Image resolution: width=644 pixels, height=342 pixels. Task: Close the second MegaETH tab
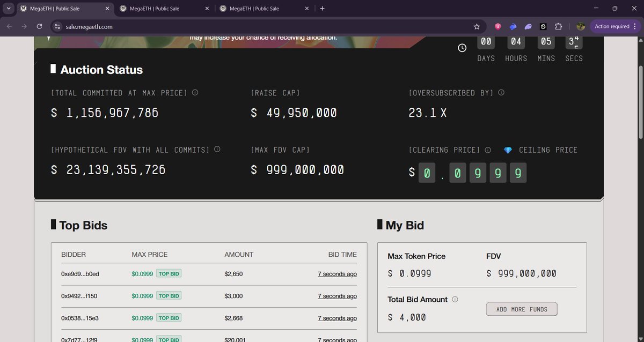pyautogui.click(x=207, y=9)
